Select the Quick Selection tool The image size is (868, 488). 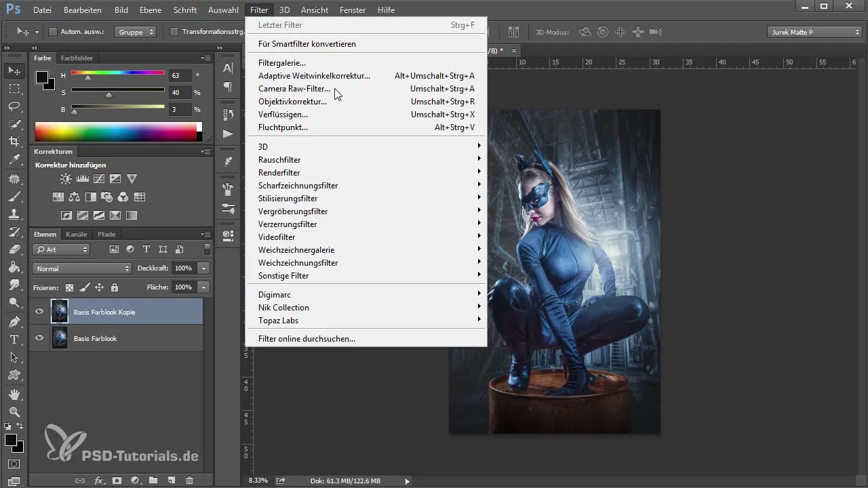click(14, 124)
